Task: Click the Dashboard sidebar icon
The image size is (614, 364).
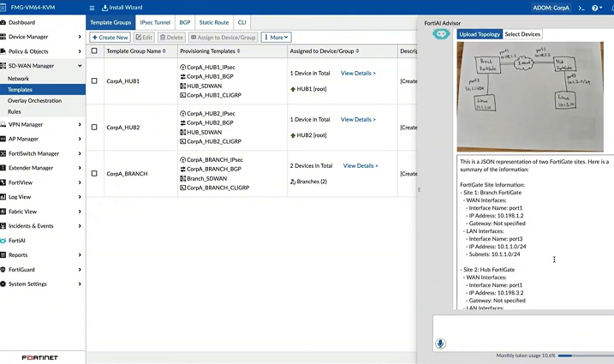Action: pos(3,22)
